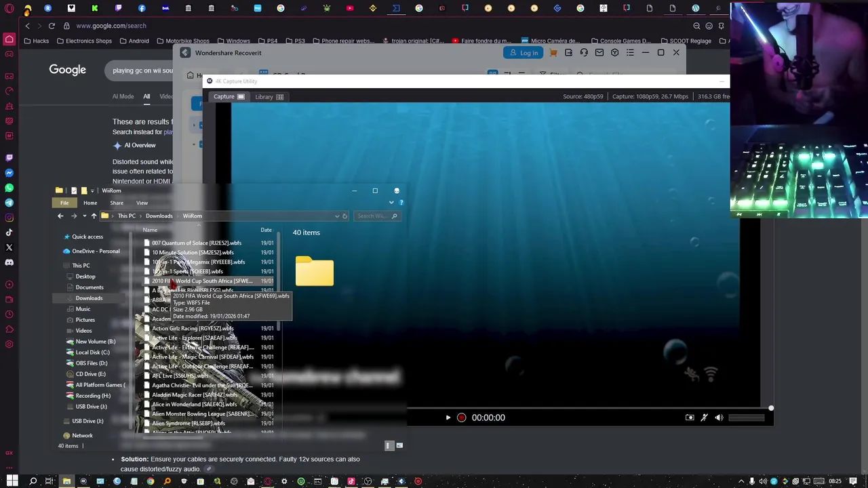Open Explorer help question mark
The width and height of the screenshot is (868, 488).
pyautogui.click(x=401, y=203)
